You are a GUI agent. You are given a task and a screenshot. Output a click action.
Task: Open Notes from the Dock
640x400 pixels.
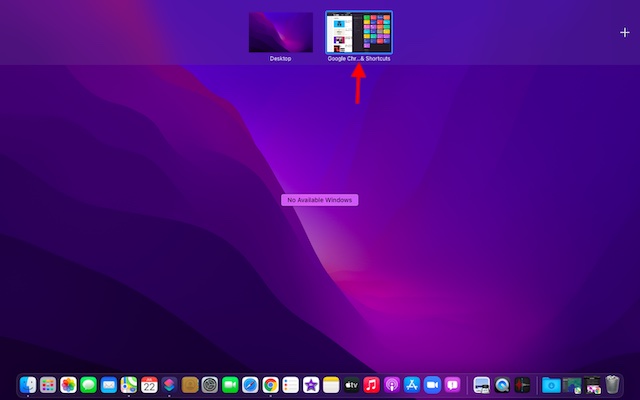[x=331, y=384]
